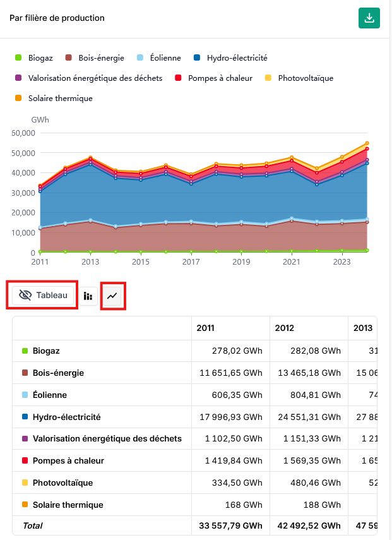Select cell 17 996,93 GWh

point(231,417)
